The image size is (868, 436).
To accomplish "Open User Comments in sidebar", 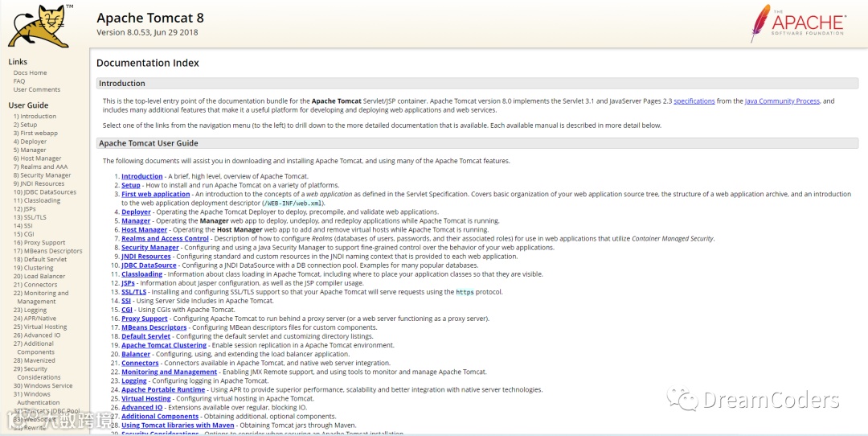I will pyautogui.click(x=36, y=89).
